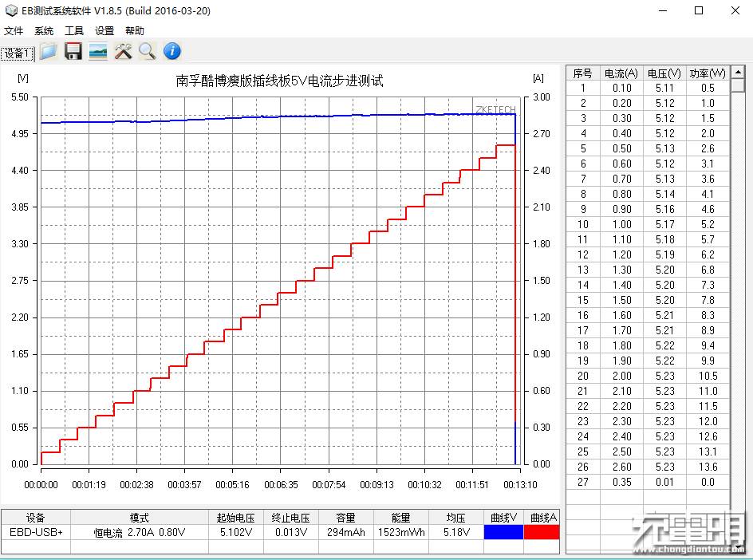Click the 恒电流 2.70A 0.80V mode cell
The width and height of the screenshot is (753, 560).
(140, 532)
